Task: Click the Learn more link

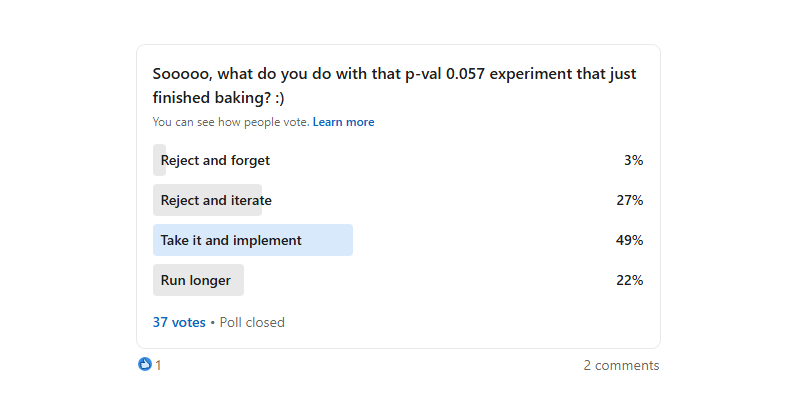Action: click(343, 122)
